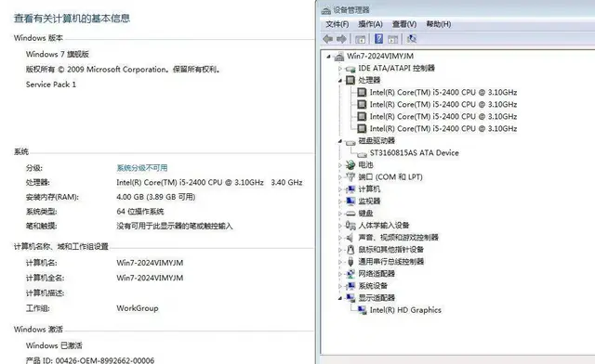Viewport: 595px width, 364px height.
Task: Click the Forward arrow in Device Manager toolbar
Action: (341, 39)
